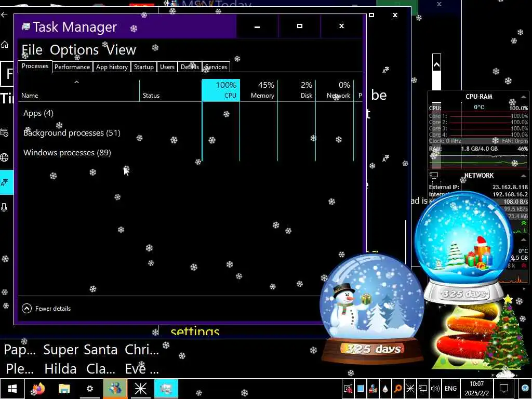Switch to the Startup tab
This screenshot has width=532, height=399.
click(x=143, y=67)
